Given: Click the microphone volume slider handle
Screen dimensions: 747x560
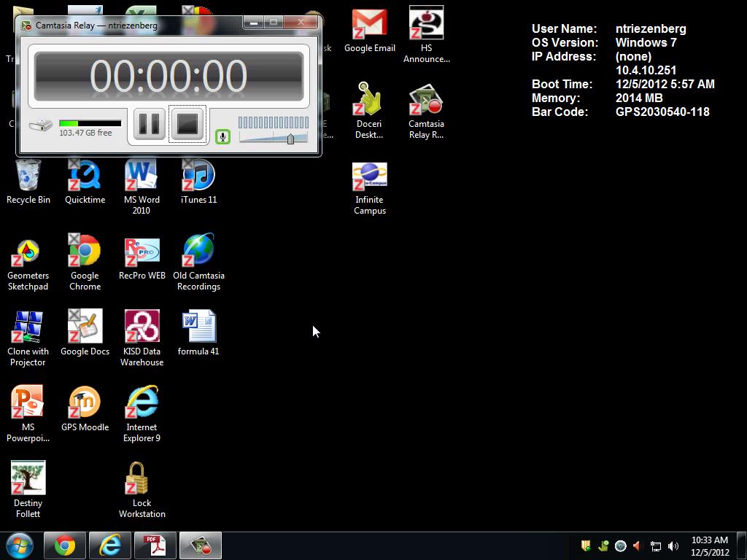Looking at the screenshot, I should pos(290,139).
